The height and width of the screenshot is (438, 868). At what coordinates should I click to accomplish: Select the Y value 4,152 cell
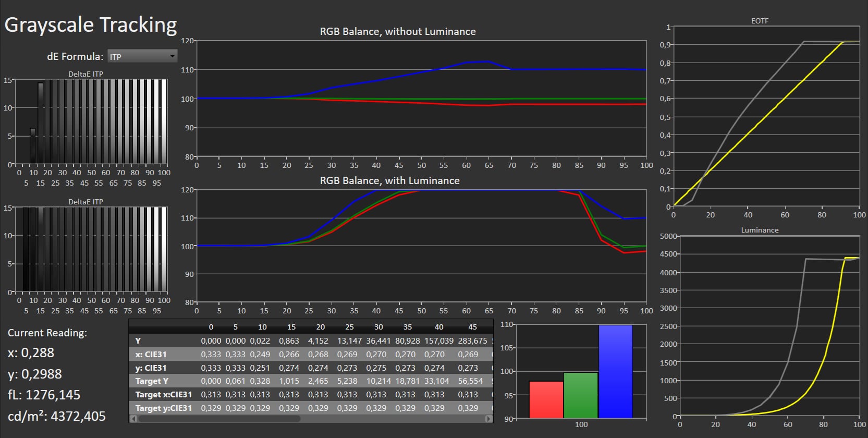(318, 341)
